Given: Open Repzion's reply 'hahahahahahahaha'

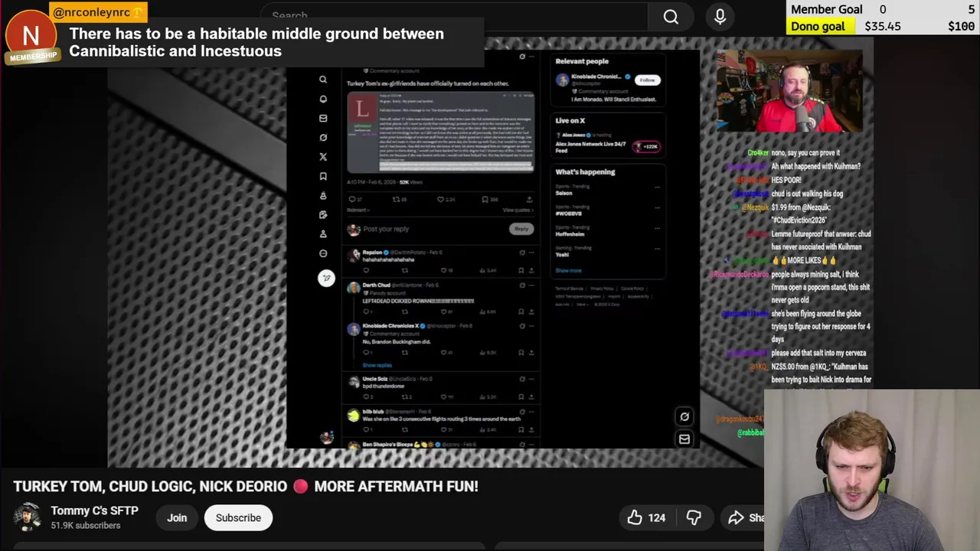Looking at the screenshot, I should tap(388, 259).
